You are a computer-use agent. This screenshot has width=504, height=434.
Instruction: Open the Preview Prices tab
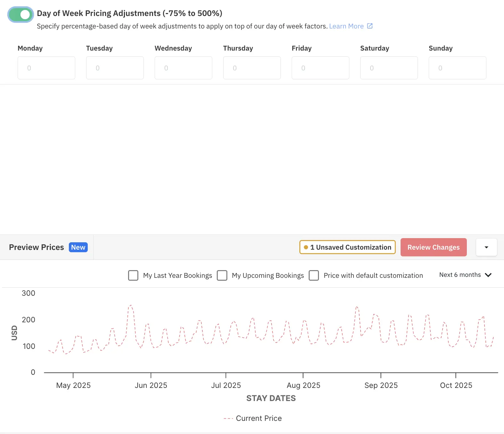pos(37,247)
